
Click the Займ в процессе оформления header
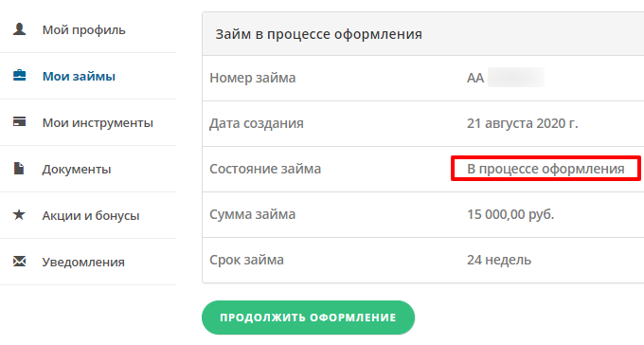pos(319,34)
